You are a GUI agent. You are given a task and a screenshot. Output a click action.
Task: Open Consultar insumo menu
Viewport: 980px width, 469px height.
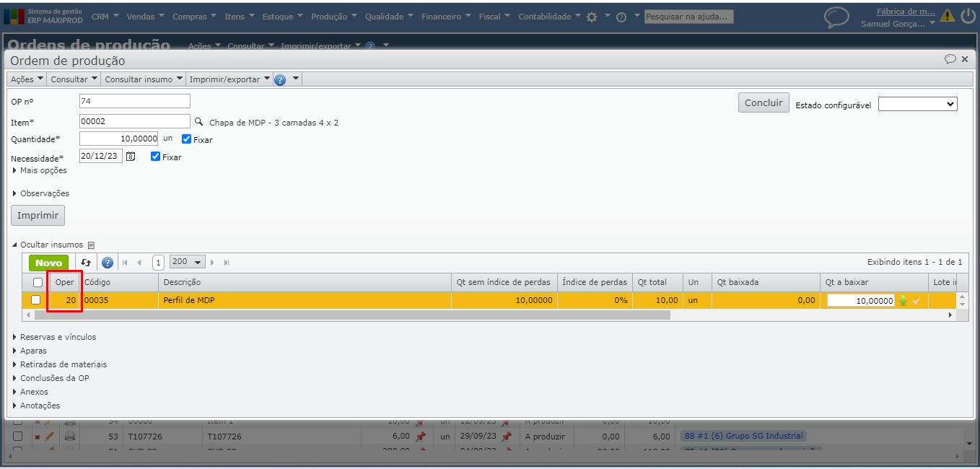[144, 79]
